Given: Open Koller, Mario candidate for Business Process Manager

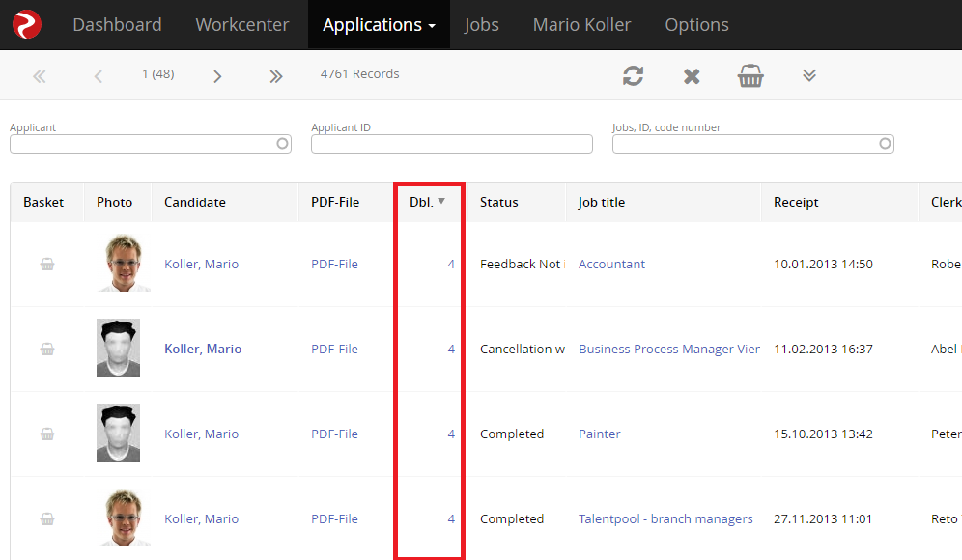Looking at the screenshot, I should click(203, 349).
